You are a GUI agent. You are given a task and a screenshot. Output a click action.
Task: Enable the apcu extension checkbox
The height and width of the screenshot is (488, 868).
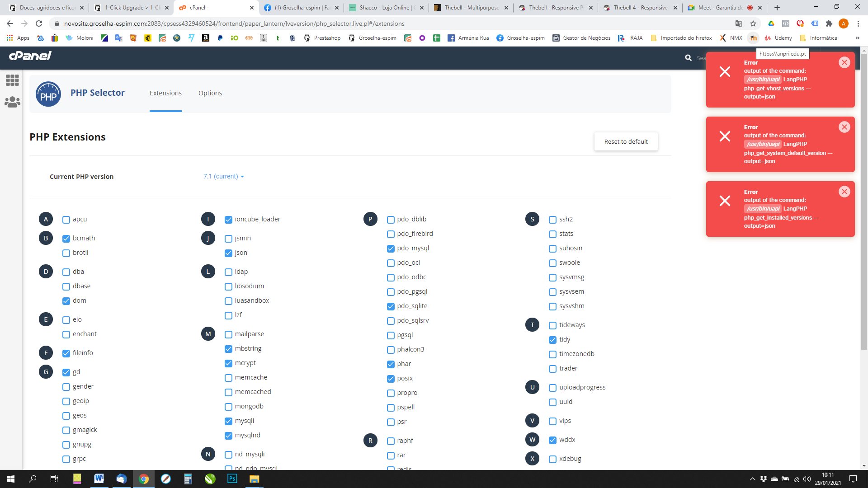coord(66,220)
